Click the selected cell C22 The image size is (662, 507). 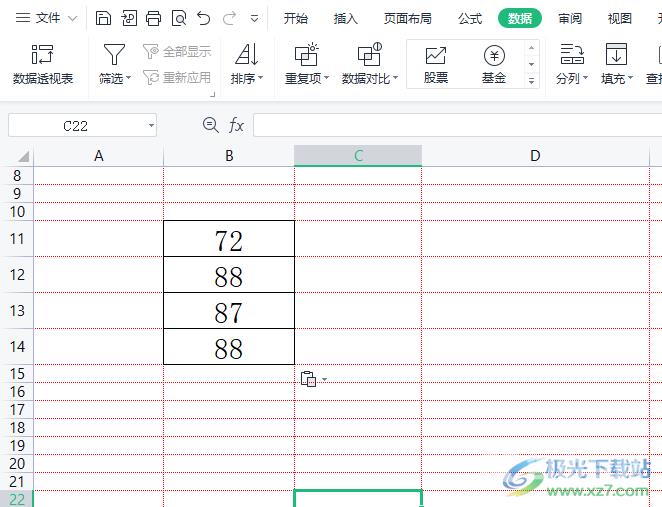(358, 499)
